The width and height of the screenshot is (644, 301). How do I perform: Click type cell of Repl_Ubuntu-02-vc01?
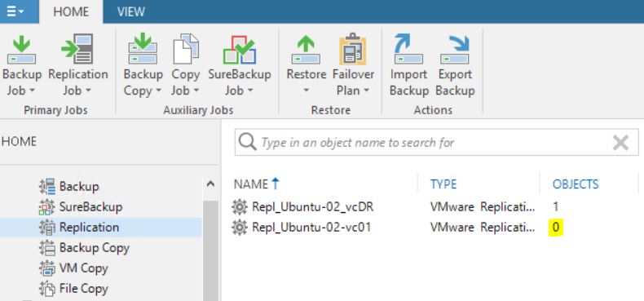(483, 228)
